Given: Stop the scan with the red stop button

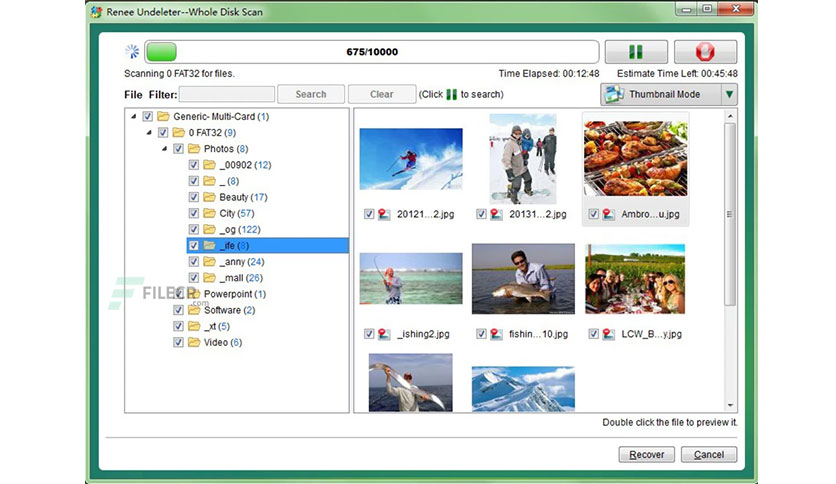Looking at the screenshot, I should pyautogui.click(x=705, y=52).
